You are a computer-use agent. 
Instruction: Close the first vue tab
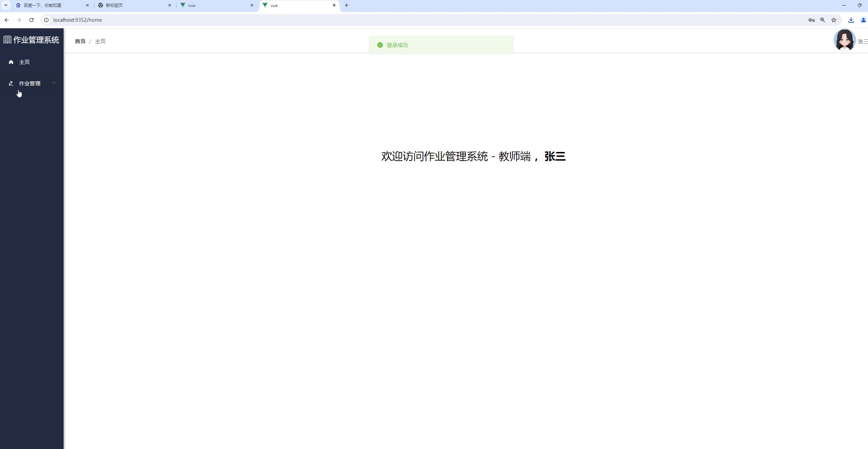252,5
